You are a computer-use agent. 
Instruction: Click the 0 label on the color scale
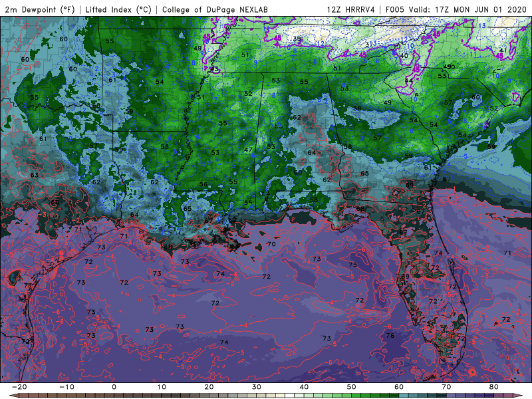pyautogui.click(x=114, y=387)
